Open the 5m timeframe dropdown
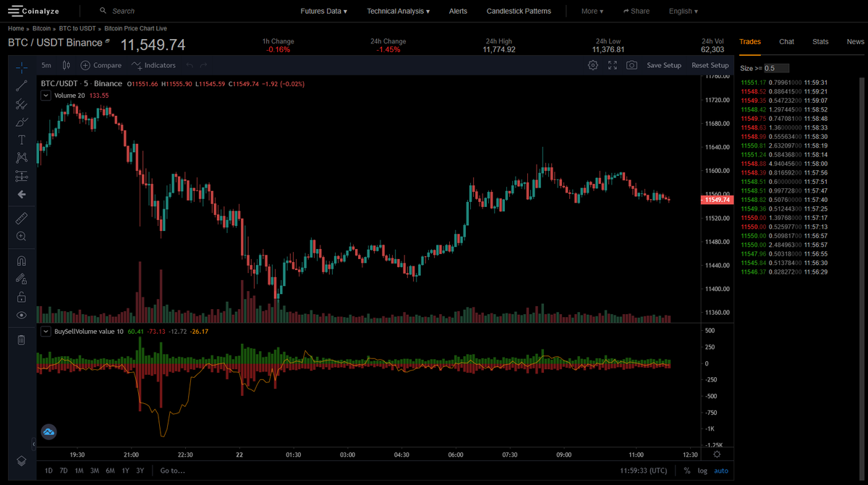Image resolution: width=868 pixels, height=485 pixels. (46, 64)
